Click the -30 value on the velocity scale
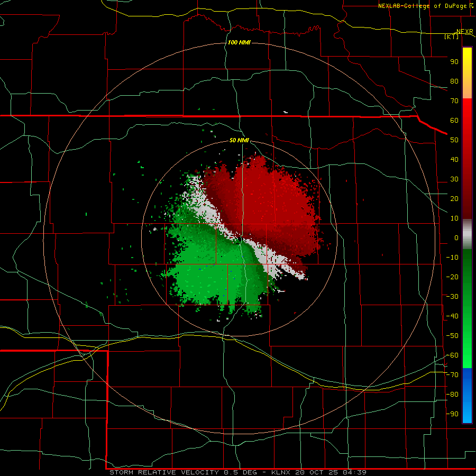The height and width of the screenshot is (476, 476). [x=452, y=297]
